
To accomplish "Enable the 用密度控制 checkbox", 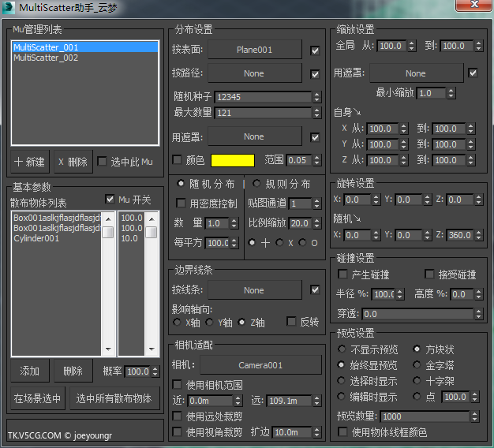I will click(x=181, y=203).
